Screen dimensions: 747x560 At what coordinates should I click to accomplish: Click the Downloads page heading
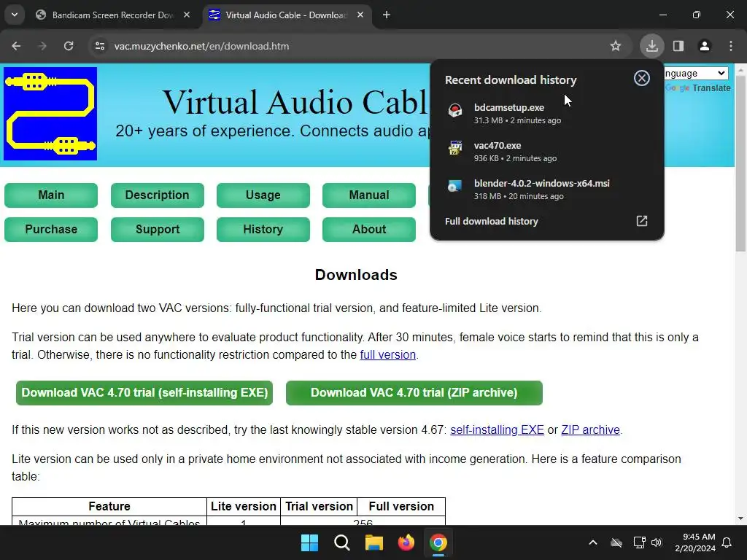point(356,275)
